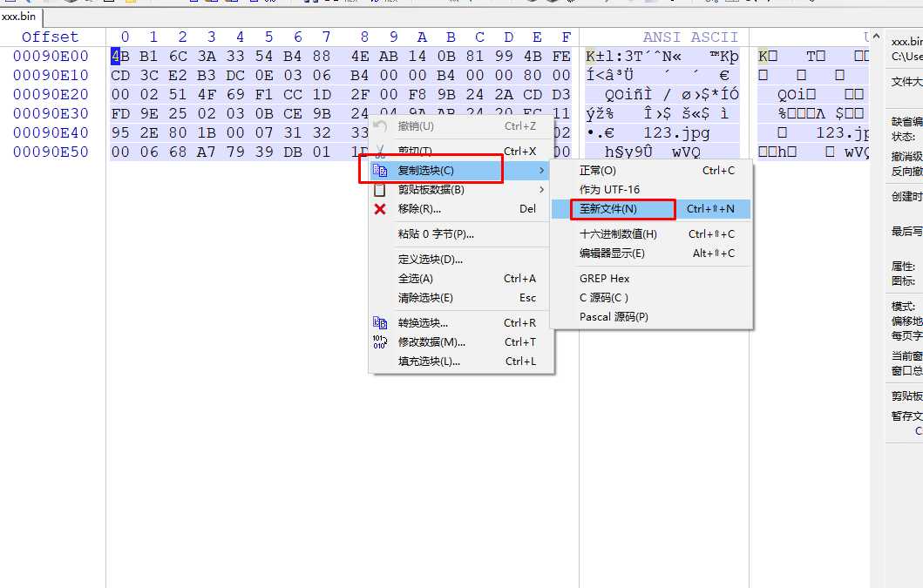Click 123.jpg text in ANSI ASCII column

click(676, 133)
